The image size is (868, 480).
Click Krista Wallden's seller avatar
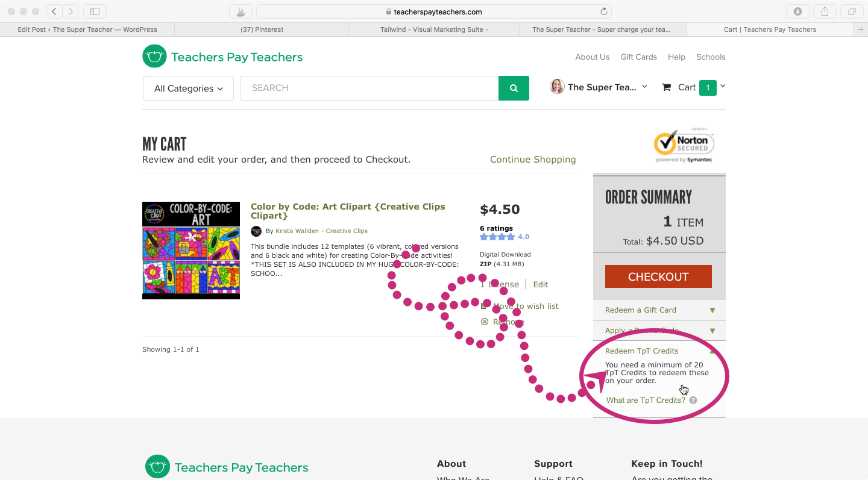pyautogui.click(x=256, y=231)
